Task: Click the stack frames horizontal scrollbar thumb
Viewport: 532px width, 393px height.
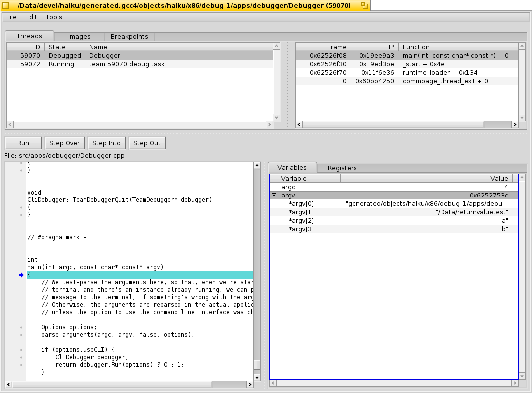Action: [393, 125]
